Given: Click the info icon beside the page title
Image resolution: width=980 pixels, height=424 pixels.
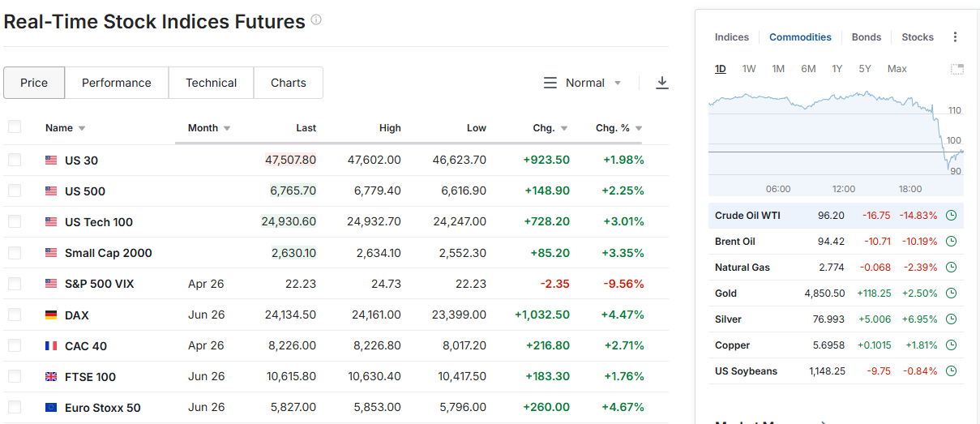Looking at the screenshot, I should point(316,19).
